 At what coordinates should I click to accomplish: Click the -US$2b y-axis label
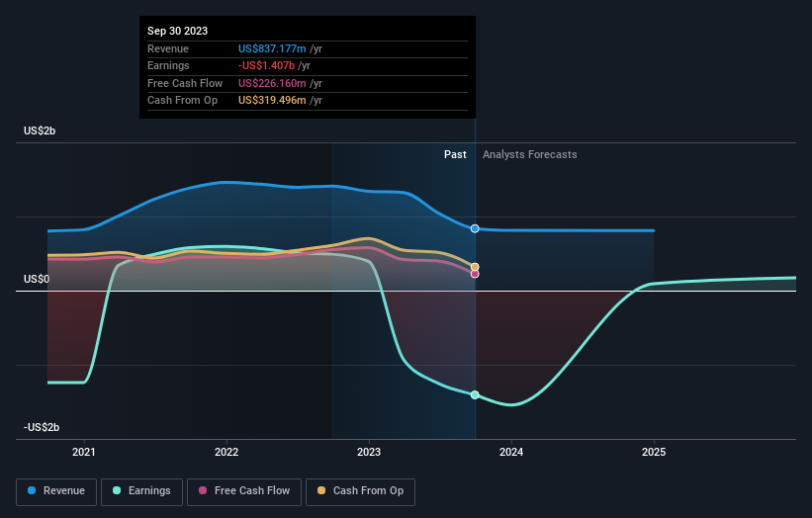pos(42,427)
